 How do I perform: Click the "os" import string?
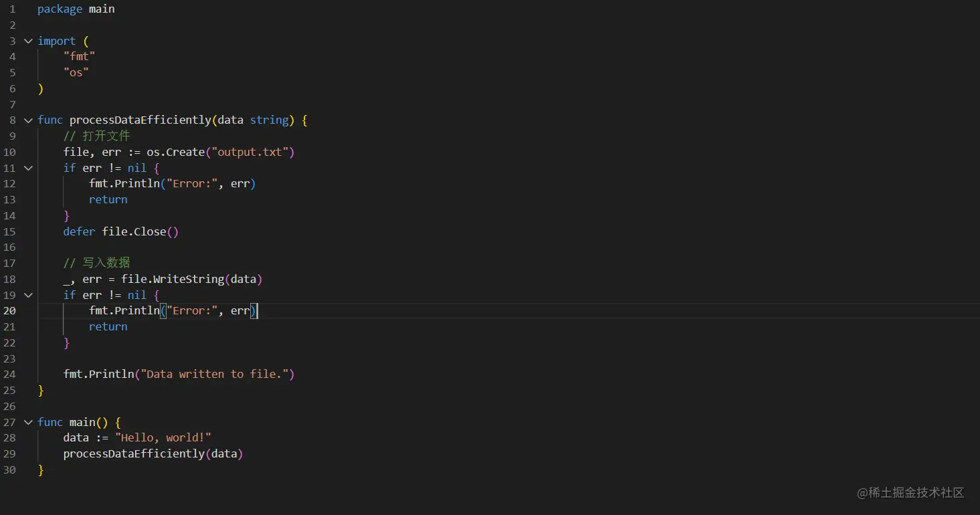[76, 72]
